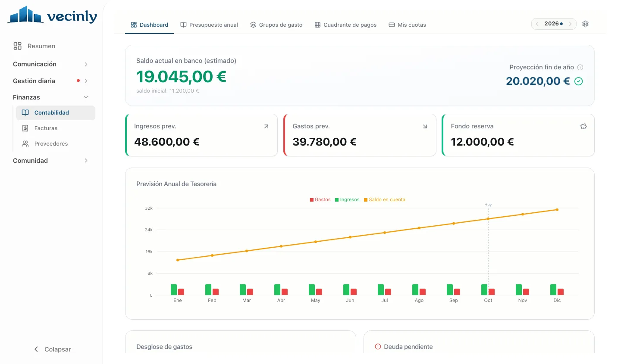Click the Desglose de gastos heading
Image resolution: width=621 pixels, height=364 pixels.
(x=164, y=347)
